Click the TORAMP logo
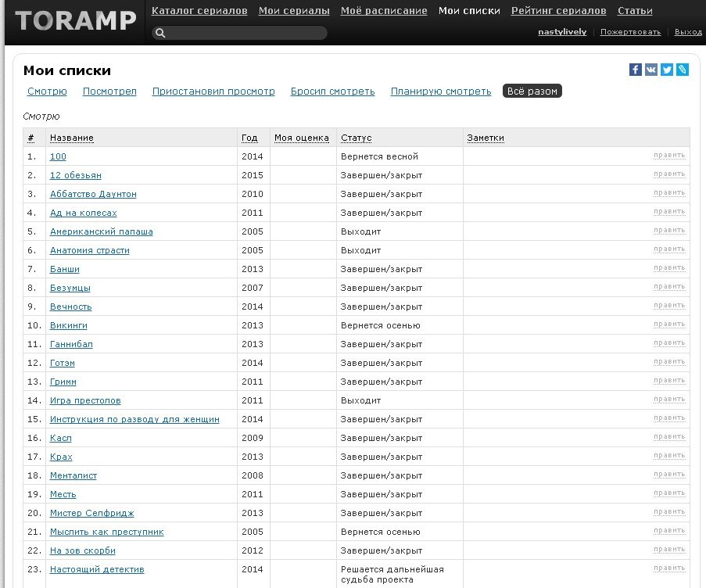The image size is (706, 588). point(75,20)
